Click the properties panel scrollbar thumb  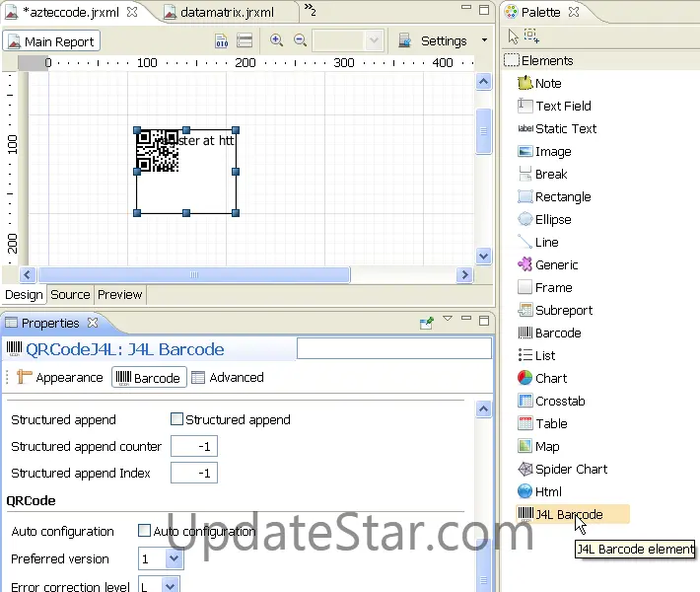[483, 565]
